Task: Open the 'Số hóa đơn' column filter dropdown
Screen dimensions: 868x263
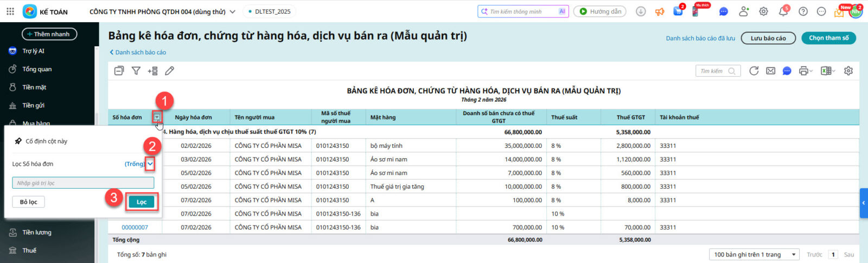Action: (157, 117)
